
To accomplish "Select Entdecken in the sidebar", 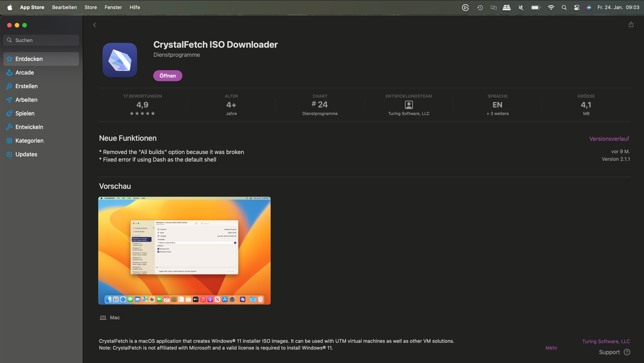I will 41,59.
